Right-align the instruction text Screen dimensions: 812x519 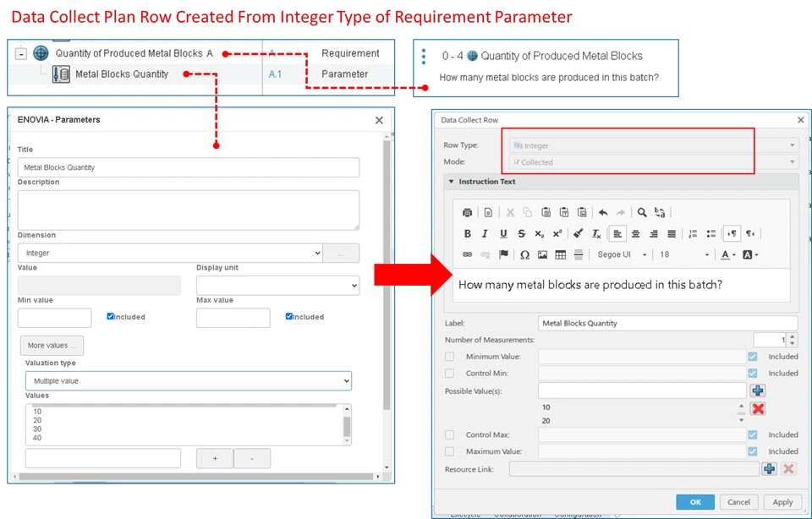654,234
